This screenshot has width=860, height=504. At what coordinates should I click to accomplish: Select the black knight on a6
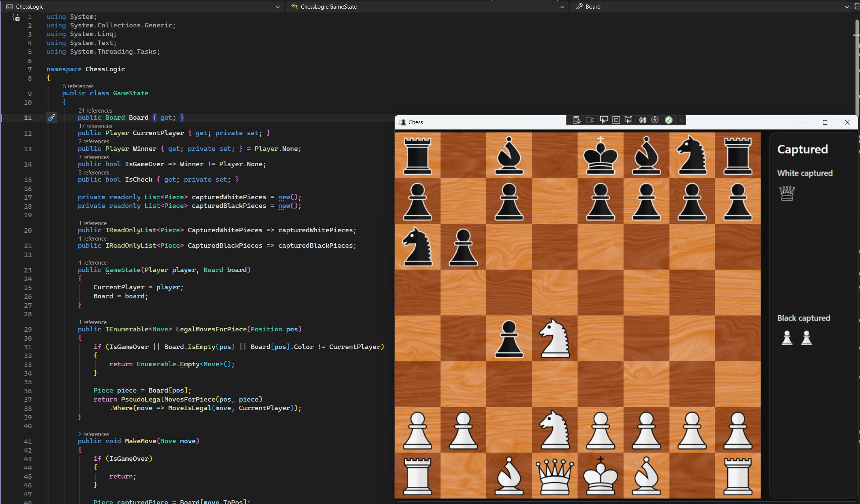pyautogui.click(x=417, y=247)
